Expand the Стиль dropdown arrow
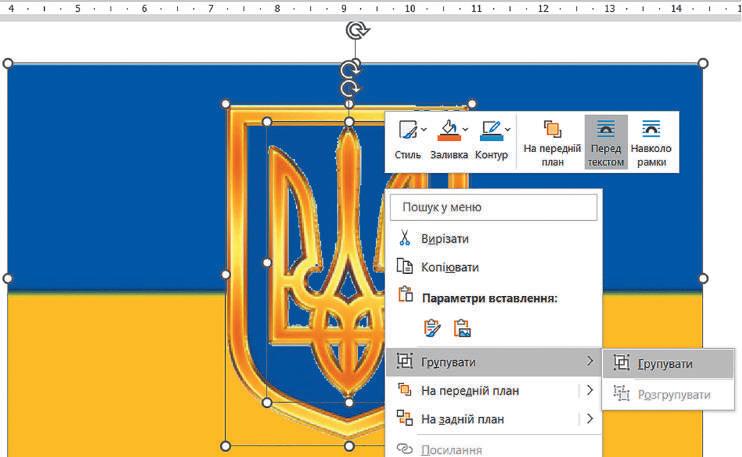742x457 pixels. (x=424, y=129)
